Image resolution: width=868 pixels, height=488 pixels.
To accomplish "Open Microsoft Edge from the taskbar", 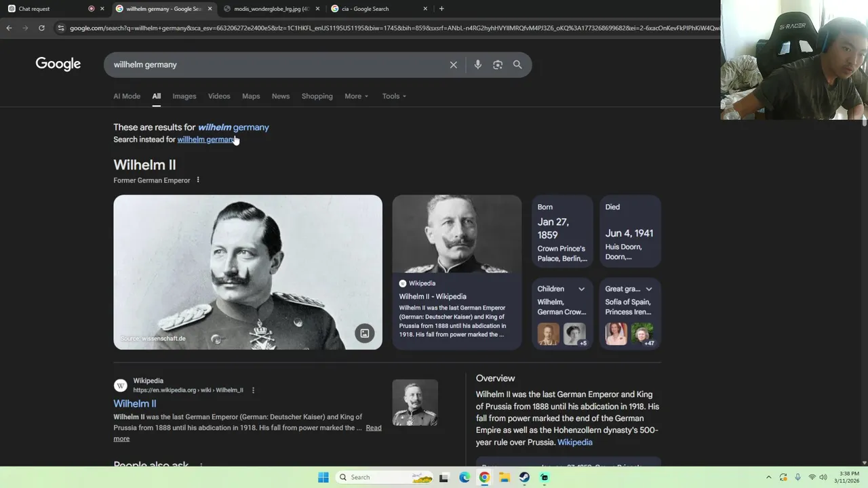I will point(465,477).
